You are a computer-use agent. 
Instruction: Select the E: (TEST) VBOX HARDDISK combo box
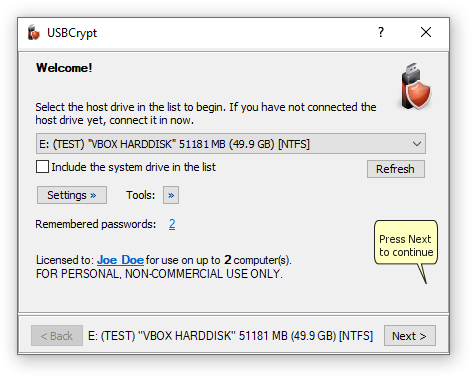(231, 144)
